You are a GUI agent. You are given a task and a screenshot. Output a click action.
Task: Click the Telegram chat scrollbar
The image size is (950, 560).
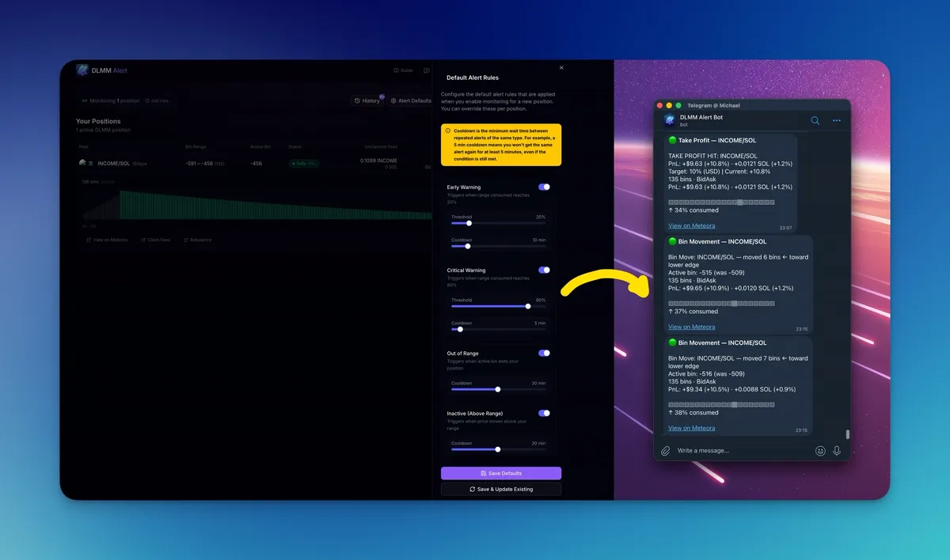pyautogui.click(x=847, y=433)
